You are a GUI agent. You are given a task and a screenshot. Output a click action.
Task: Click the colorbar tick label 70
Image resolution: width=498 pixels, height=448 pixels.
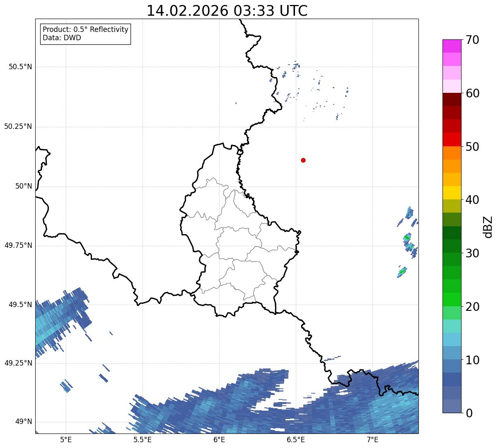(472, 40)
